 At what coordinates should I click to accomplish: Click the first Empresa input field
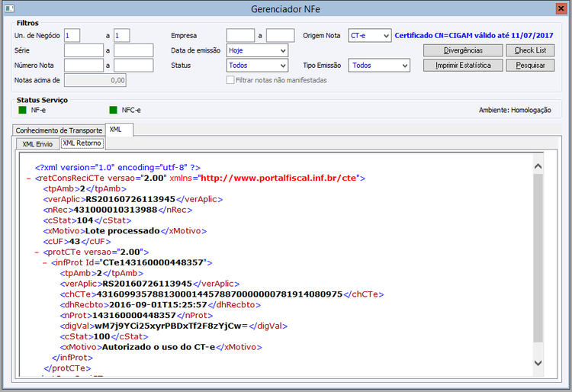coord(240,35)
